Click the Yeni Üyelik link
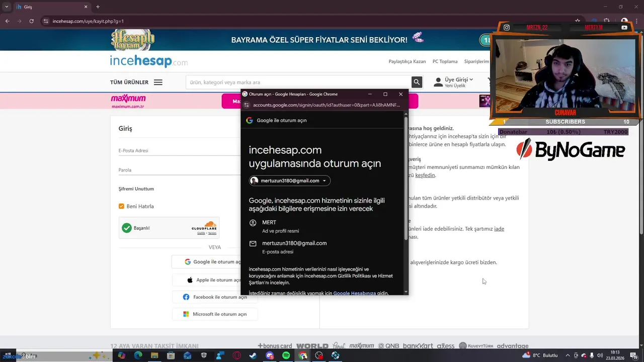644x362 pixels. (455, 86)
